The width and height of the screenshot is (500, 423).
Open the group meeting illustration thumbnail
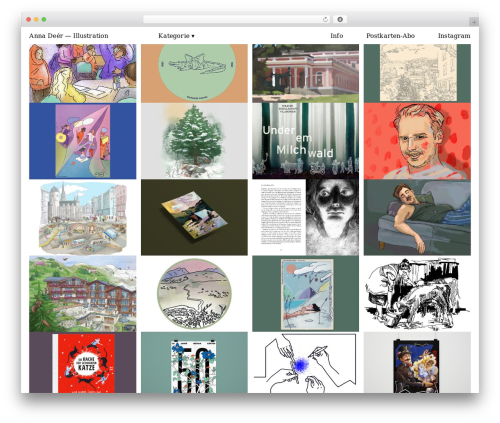[x=83, y=73]
